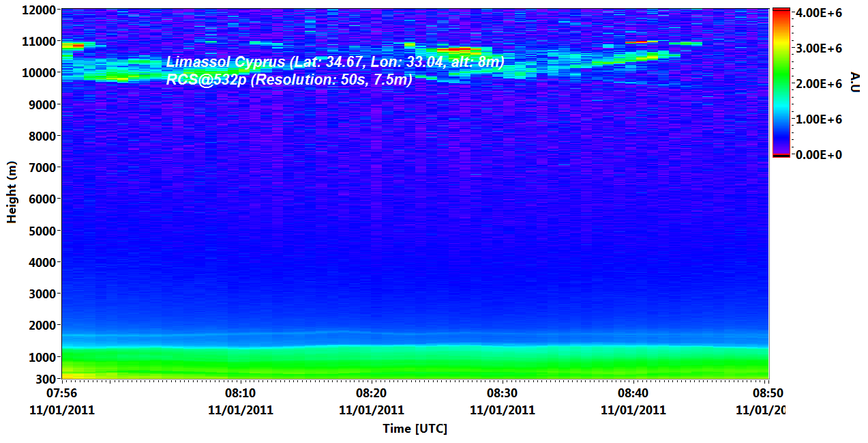
Task: Click the Limassol Cyprus location annotation text
Action: pyautogui.click(x=335, y=63)
